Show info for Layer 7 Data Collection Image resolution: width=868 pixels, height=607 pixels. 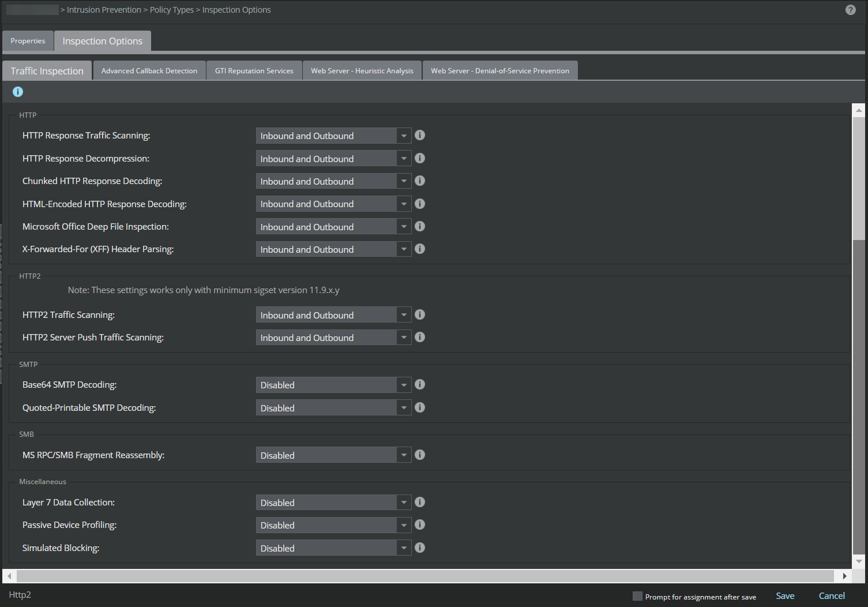[x=420, y=502]
